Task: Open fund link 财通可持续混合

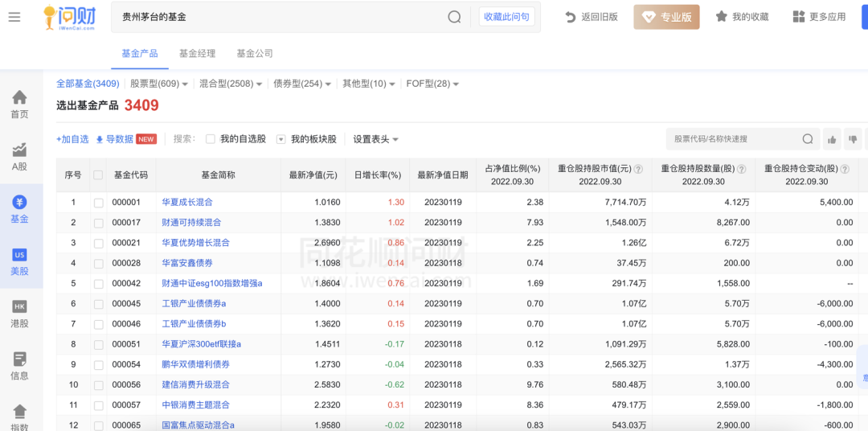Action: (191, 222)
